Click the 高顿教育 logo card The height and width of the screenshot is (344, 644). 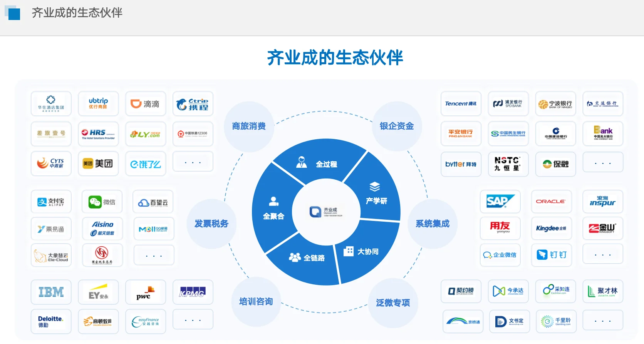point(98,321)
